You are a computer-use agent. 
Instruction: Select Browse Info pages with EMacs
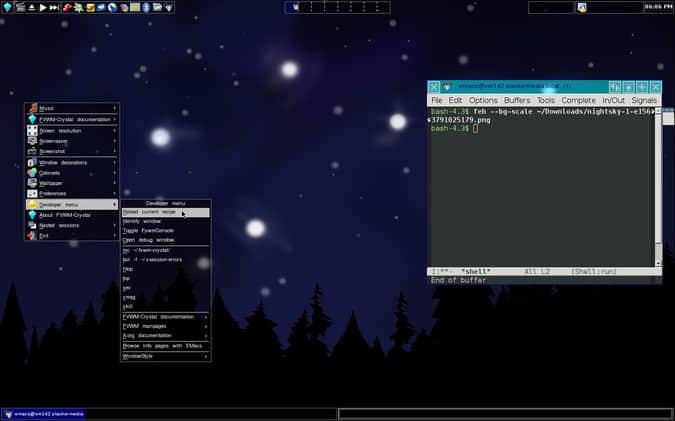click(165, 345)
